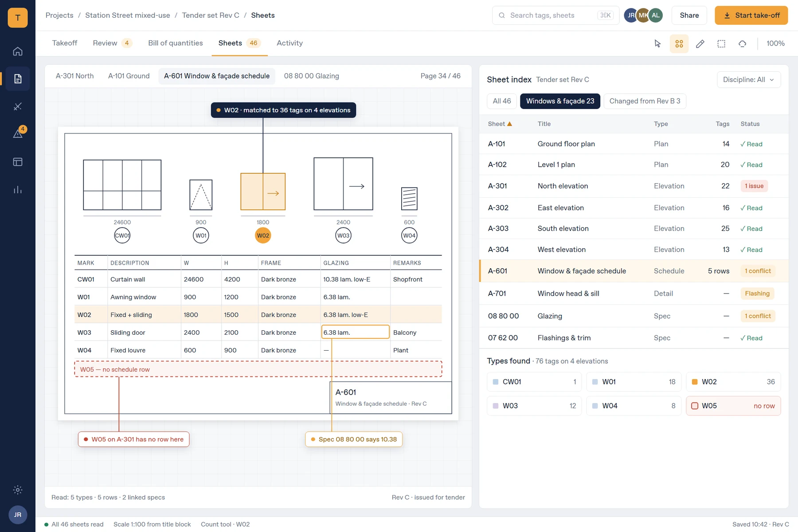Viewport: 798px width, 532px height.
Task: Open the measure tools icon in sidebar
Action: pyautogui.click(x=18, y=106)
